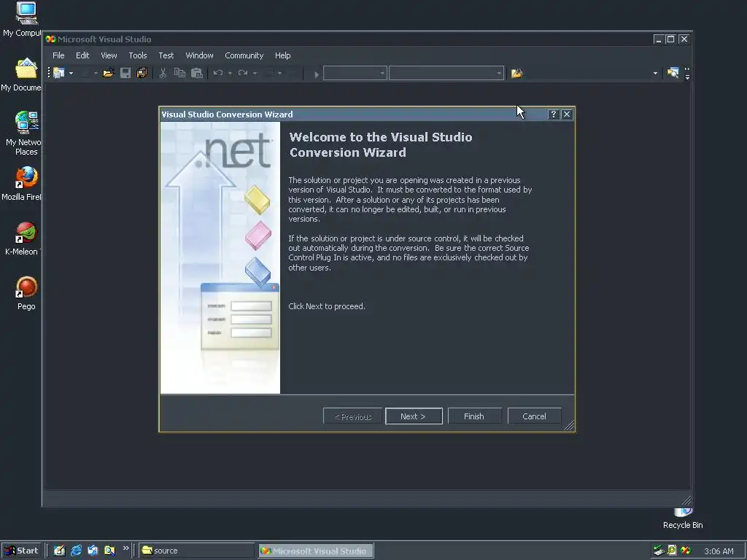This screenshot has width=747, height=560.
Task: Click the New Project toolbar icon
Action: [x=59, y=73]
